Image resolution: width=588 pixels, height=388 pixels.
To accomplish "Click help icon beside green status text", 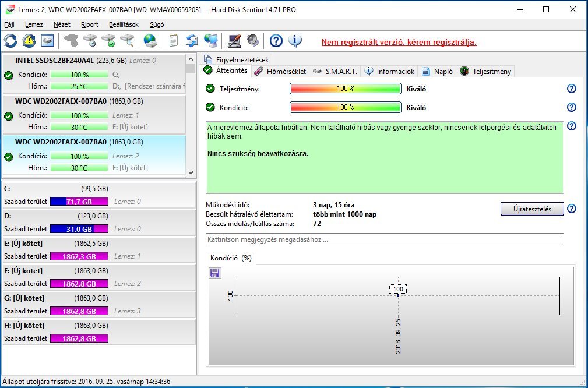I will click(x=571, y=126).
